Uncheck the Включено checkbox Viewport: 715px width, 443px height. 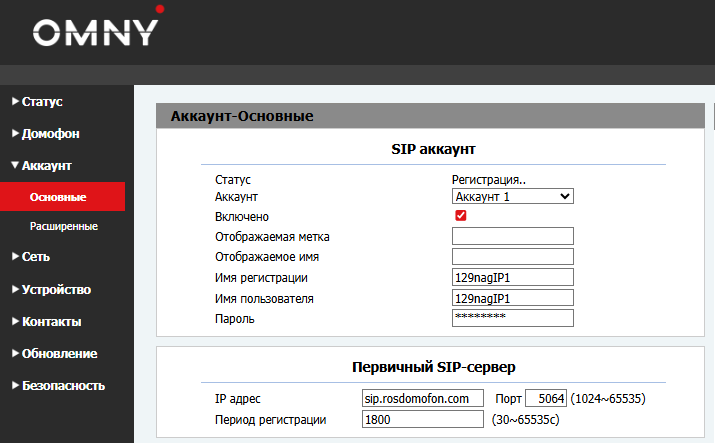[461, 216]
